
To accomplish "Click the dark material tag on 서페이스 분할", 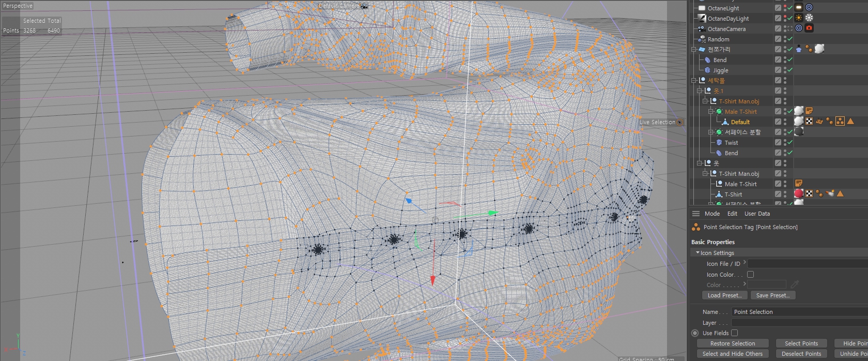I will (x=799, y=132).
